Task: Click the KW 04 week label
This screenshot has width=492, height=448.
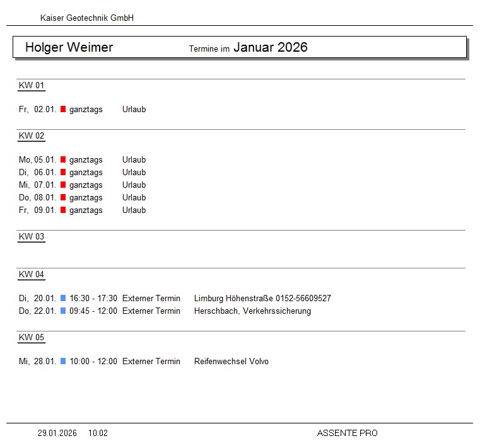Action: [x=32, y=275]
